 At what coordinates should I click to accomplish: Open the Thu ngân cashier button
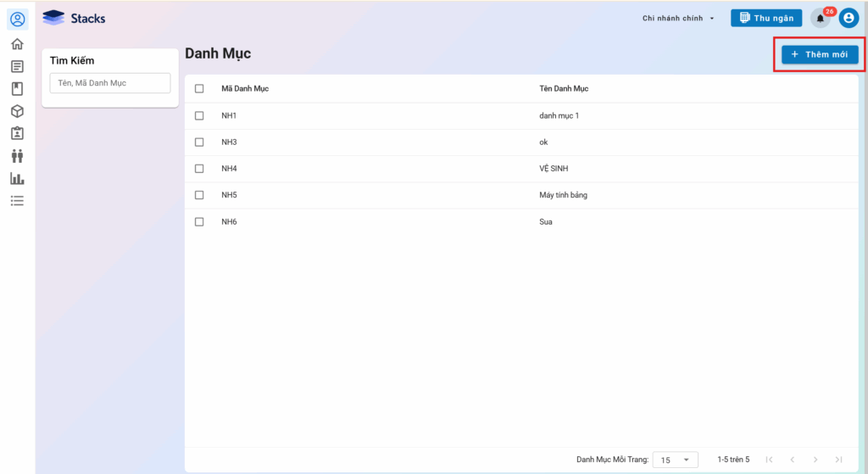pos(766,19)
